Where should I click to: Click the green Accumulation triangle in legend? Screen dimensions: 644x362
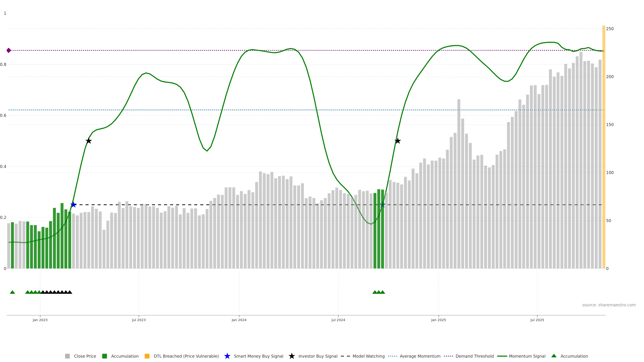tap(554, 356)
